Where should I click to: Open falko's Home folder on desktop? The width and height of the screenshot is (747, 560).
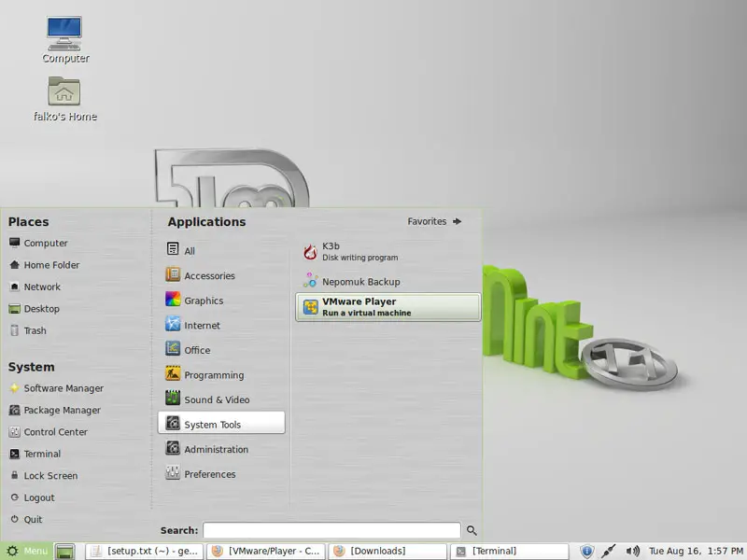click(64, 99)
